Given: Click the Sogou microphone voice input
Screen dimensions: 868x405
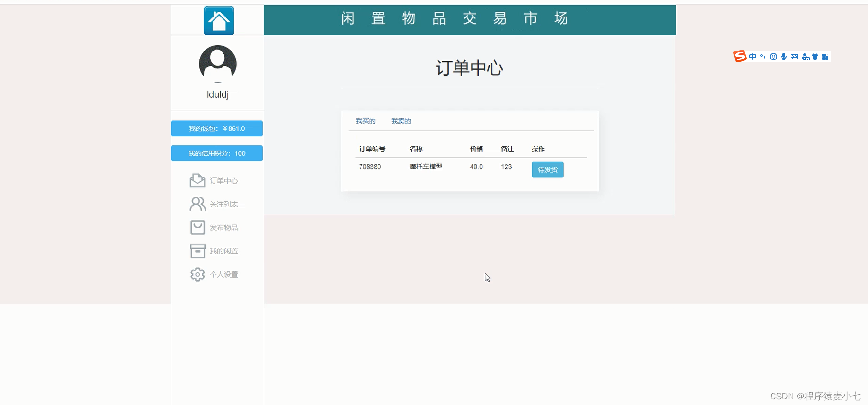Looking at the screenshot, I should [x=784, y=57].
